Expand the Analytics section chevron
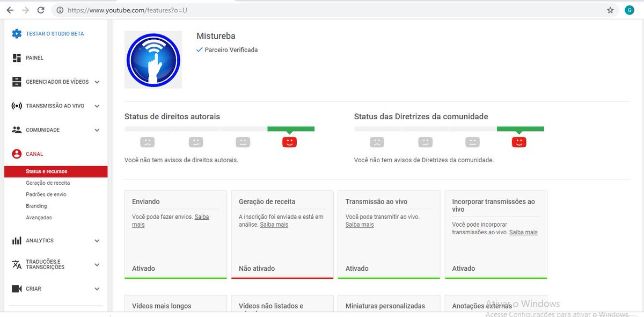Viewport: 644px width, 317px height. pyautogui.click(x=97, y=241)
